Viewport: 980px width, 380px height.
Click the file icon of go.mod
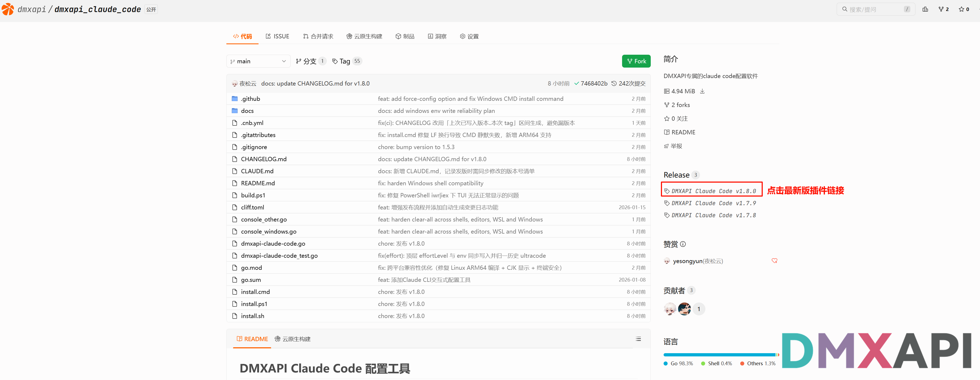pyautogui.click(x=235, y=268)
